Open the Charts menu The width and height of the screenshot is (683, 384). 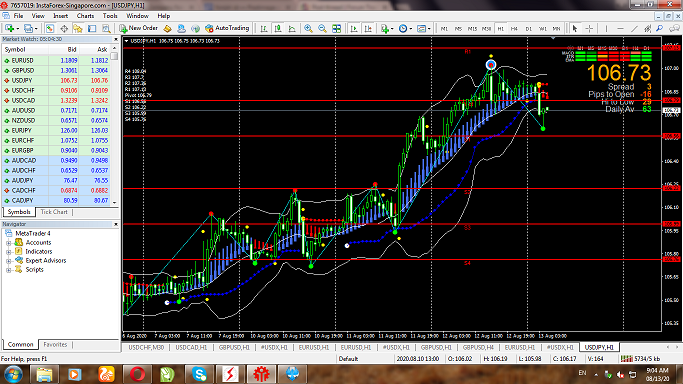coord(85,16)
